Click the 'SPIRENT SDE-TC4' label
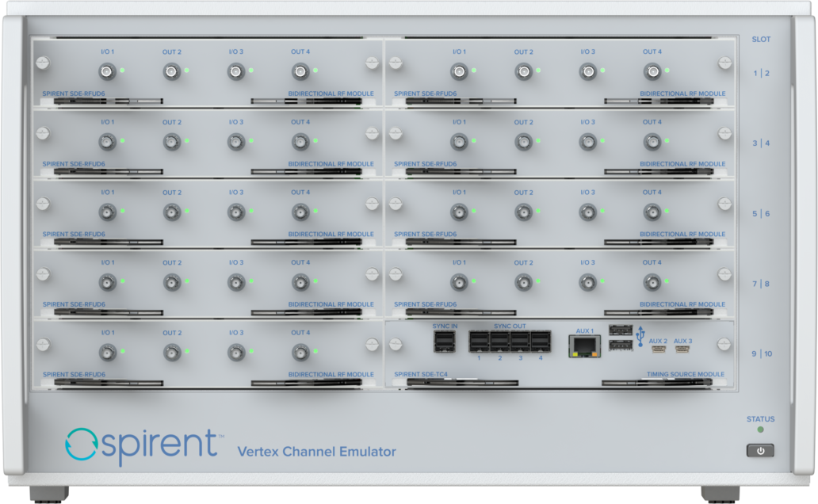 pos(420,374)
